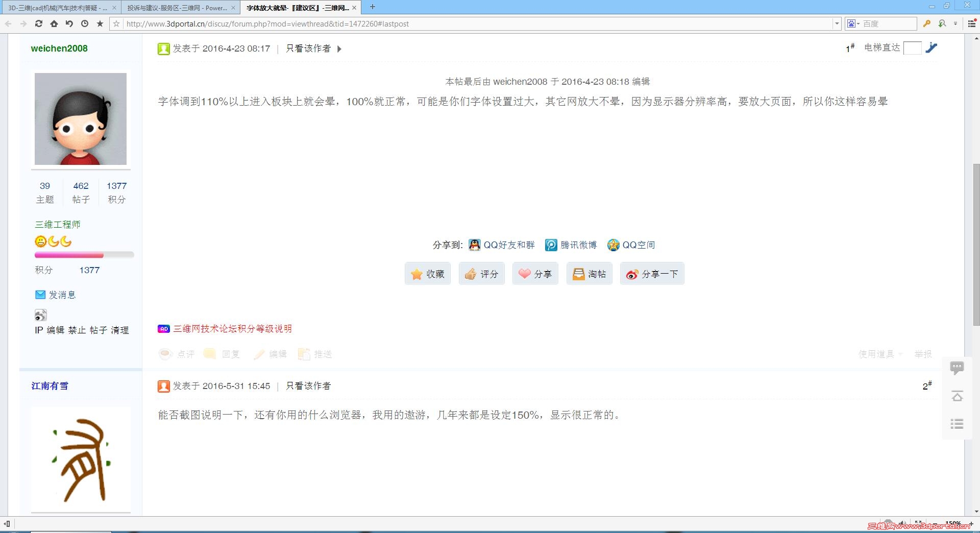This screenshot has width=980, height=533.
Task: Click the 电梯直达 floor number input
Action: click(912, 48)
